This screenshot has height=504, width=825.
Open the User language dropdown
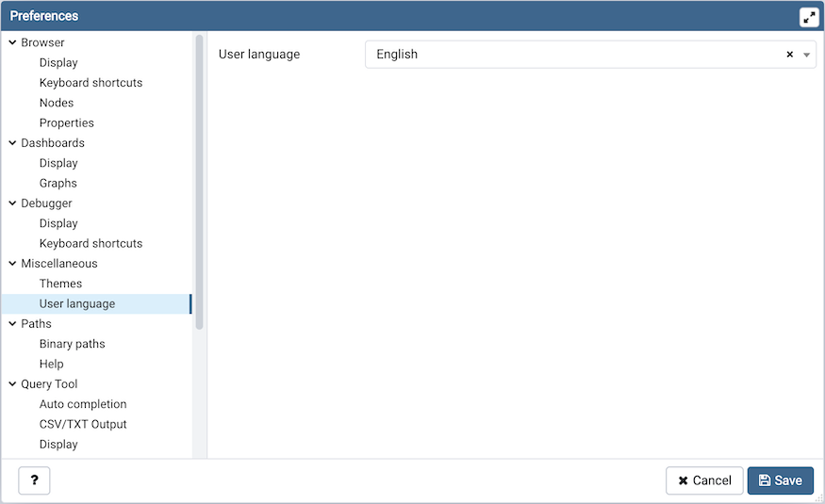pos(807,55)
